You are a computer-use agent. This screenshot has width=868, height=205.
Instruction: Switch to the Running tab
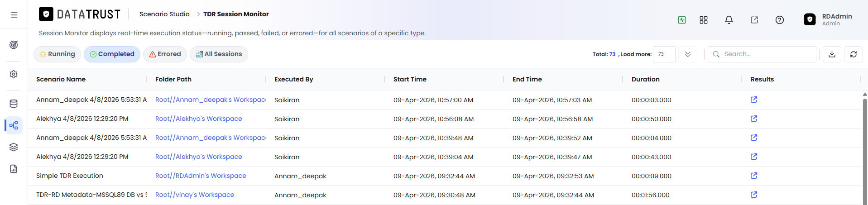point(57,54)
